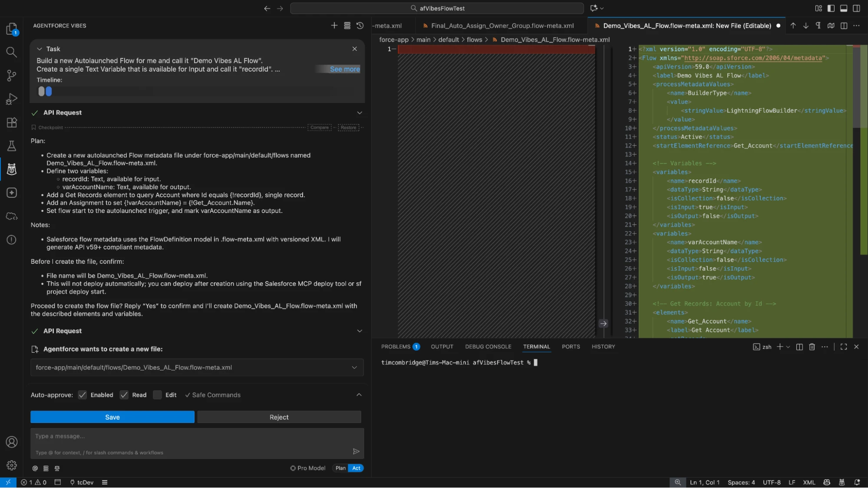
Task: Expand the new file path dropdown chevron
Action: click(354, 367)
